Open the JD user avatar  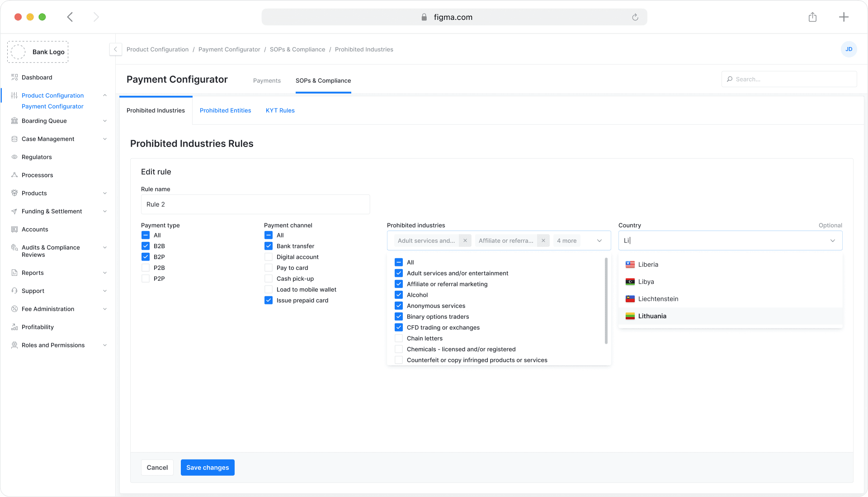pos(849,49)
